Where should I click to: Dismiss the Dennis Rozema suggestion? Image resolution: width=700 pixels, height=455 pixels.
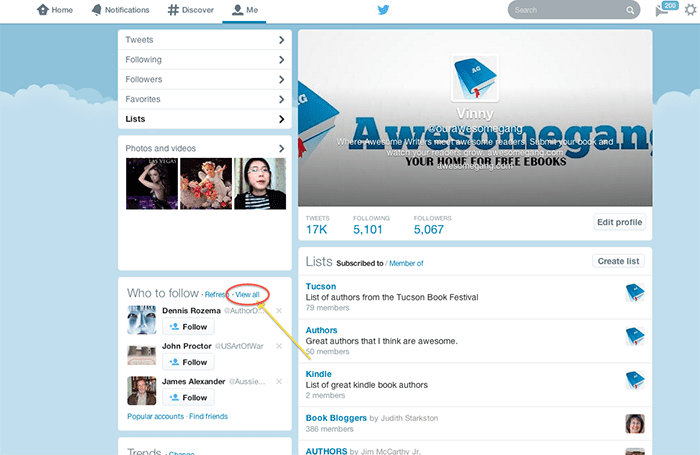[x=279, y=310]
